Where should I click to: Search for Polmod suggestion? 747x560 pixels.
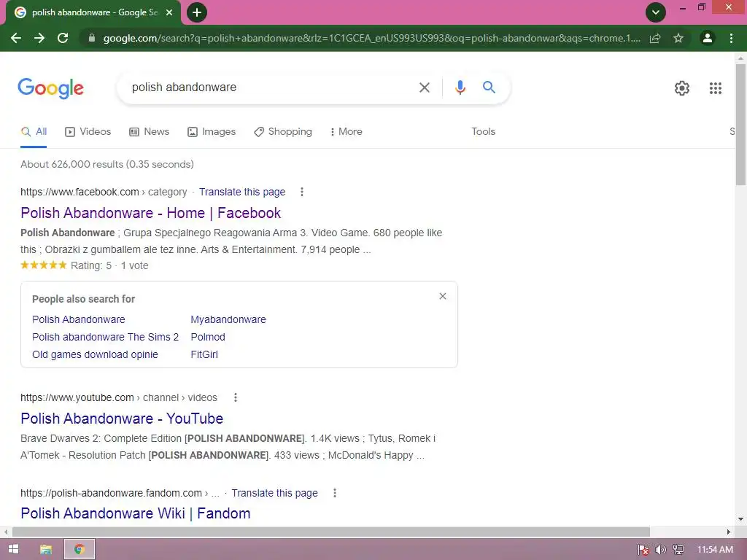point(208,337)
